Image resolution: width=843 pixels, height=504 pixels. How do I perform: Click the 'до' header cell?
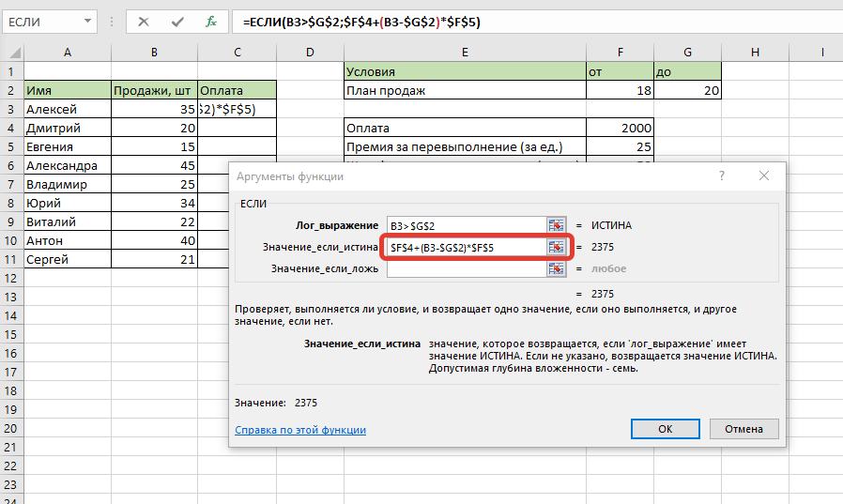[687, 71]
